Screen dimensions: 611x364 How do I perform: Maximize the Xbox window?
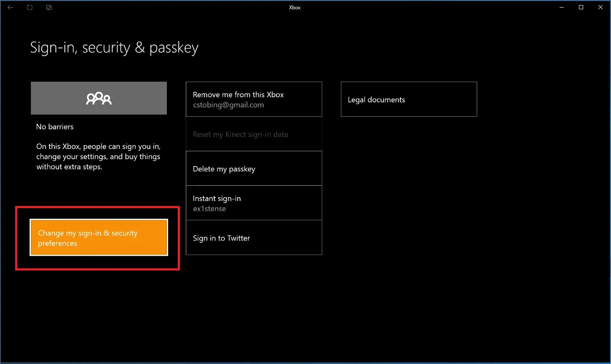tap(581, 7)
